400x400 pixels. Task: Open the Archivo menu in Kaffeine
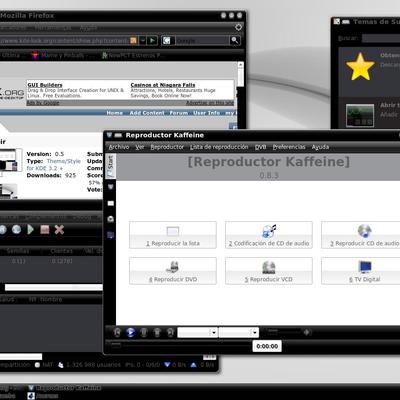(119, 147)
